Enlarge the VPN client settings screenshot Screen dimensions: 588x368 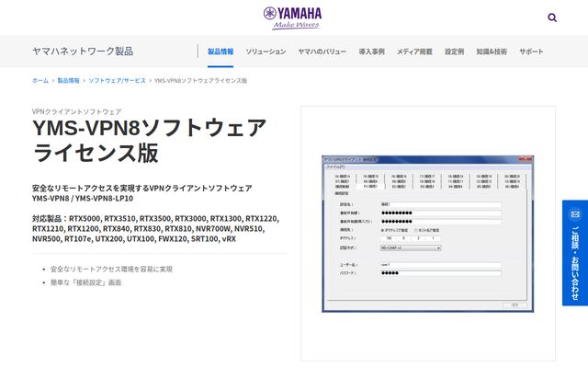click(428, 234)
